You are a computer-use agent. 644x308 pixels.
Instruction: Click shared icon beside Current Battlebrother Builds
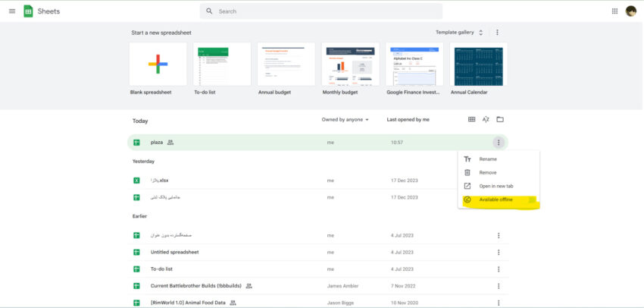click(249, 286)
